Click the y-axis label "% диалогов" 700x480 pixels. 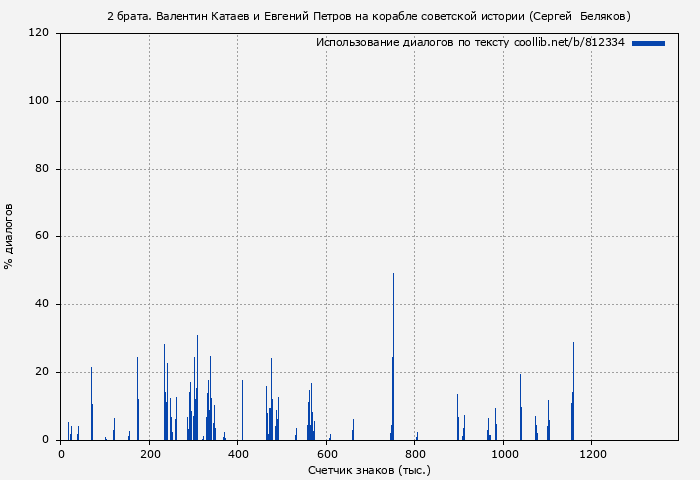click(10, 236)
